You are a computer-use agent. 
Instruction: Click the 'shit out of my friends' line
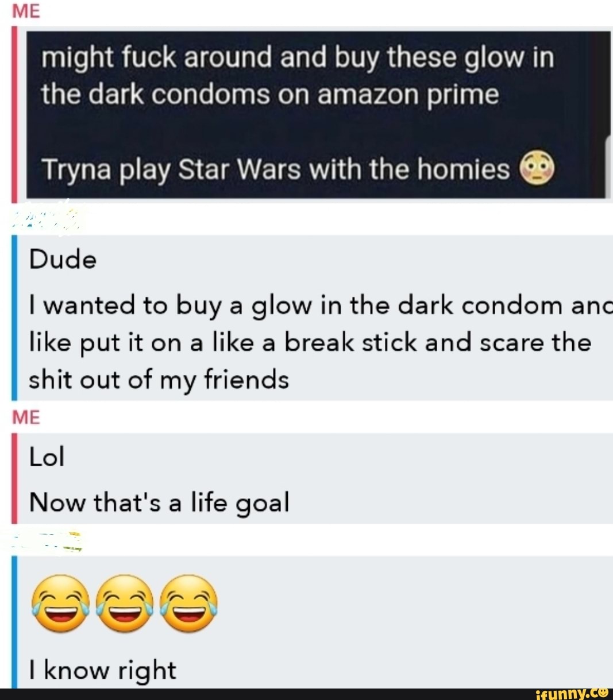159,380
